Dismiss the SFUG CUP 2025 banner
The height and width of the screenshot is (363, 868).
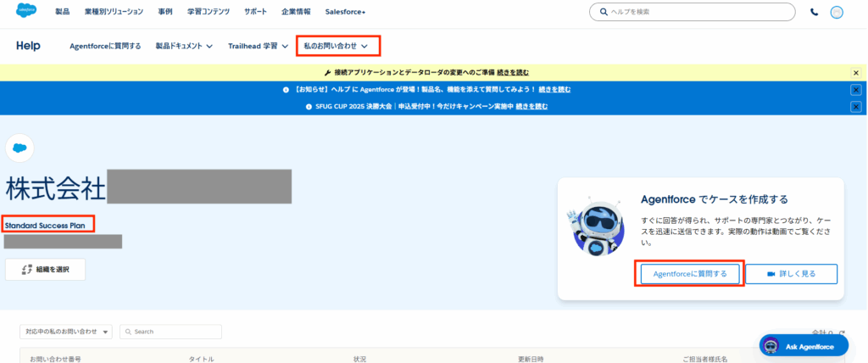tap(856, 106)
